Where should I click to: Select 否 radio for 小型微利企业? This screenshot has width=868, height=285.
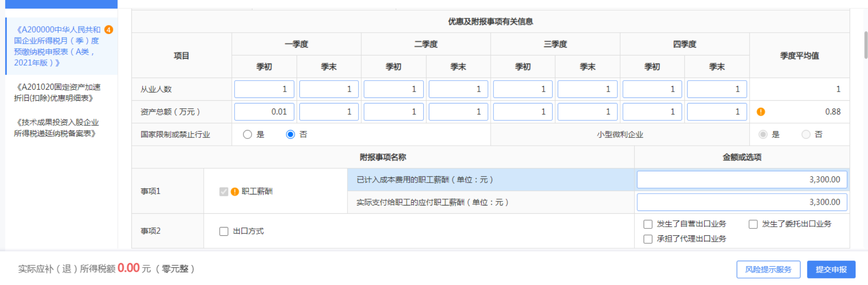tap(806, 135)
